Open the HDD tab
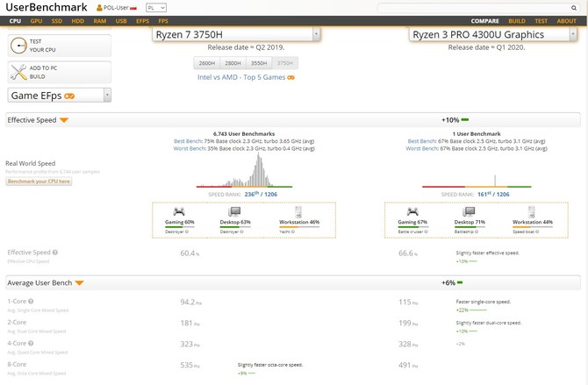 [77, 21]
